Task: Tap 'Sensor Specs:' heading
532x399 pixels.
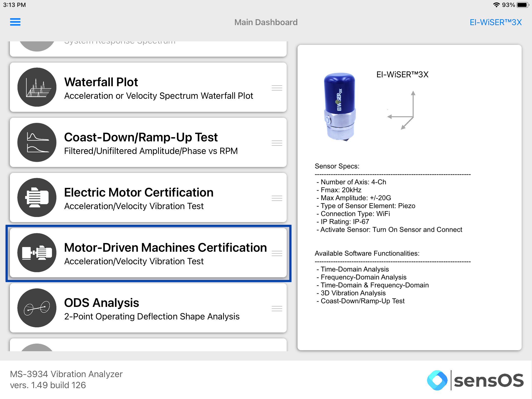Action: [337, 166]
